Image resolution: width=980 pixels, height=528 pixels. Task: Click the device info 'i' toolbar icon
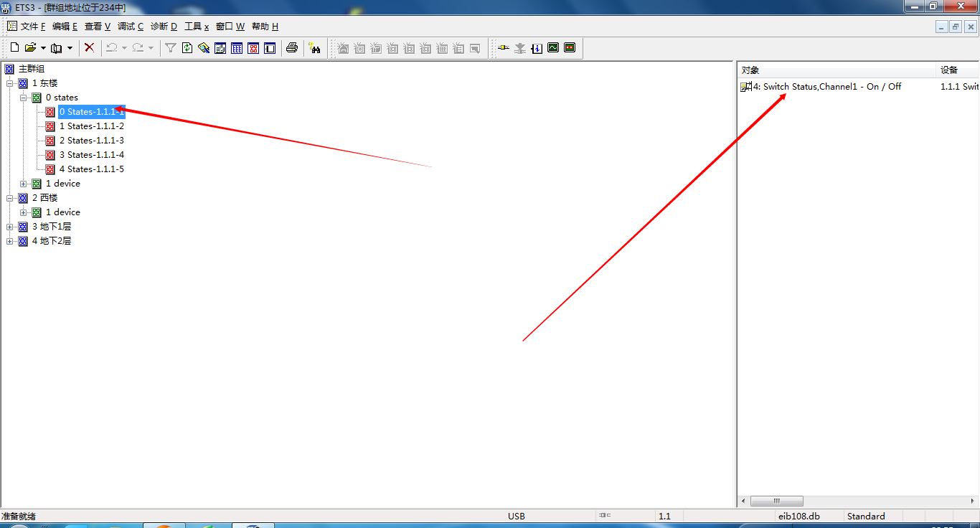pos(536,48)
